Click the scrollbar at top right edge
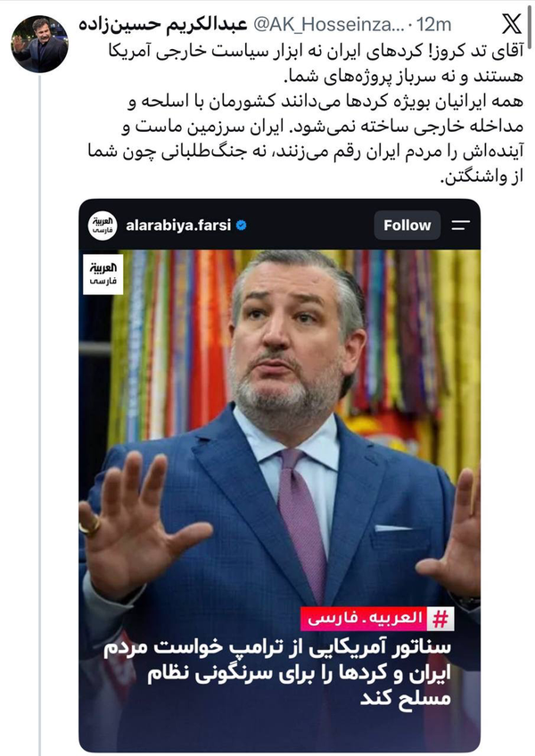Screen dimensions: 535x756 (x=530, y=25)
